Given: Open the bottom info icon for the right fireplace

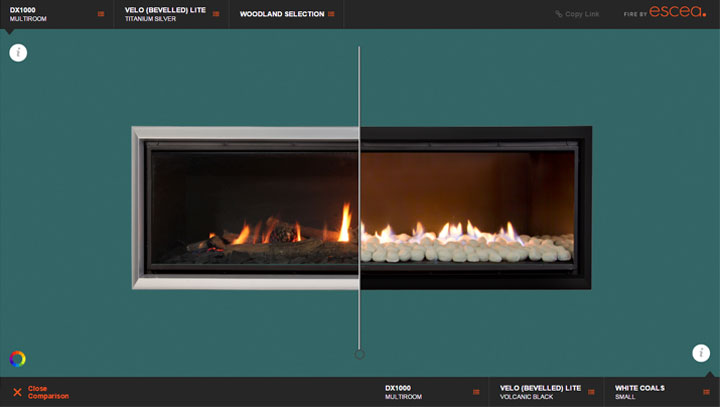Looking at the screenshot, I should click(x=701, y=353).
